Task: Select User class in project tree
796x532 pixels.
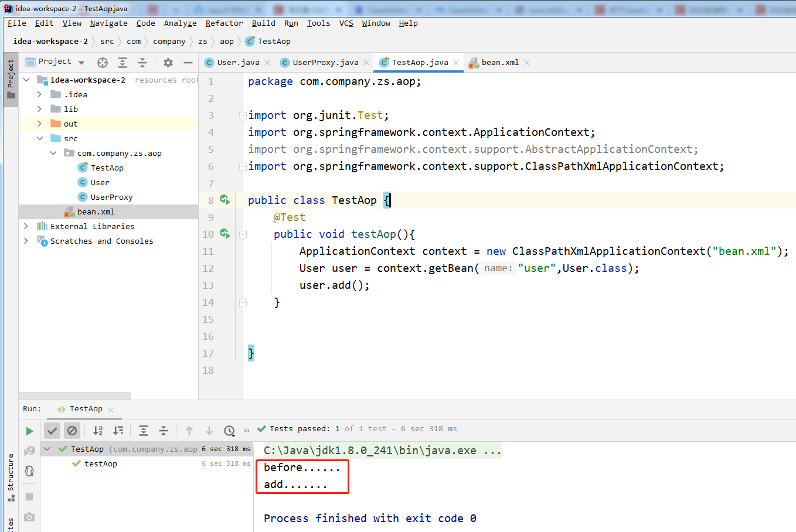Action: (100, 182)
